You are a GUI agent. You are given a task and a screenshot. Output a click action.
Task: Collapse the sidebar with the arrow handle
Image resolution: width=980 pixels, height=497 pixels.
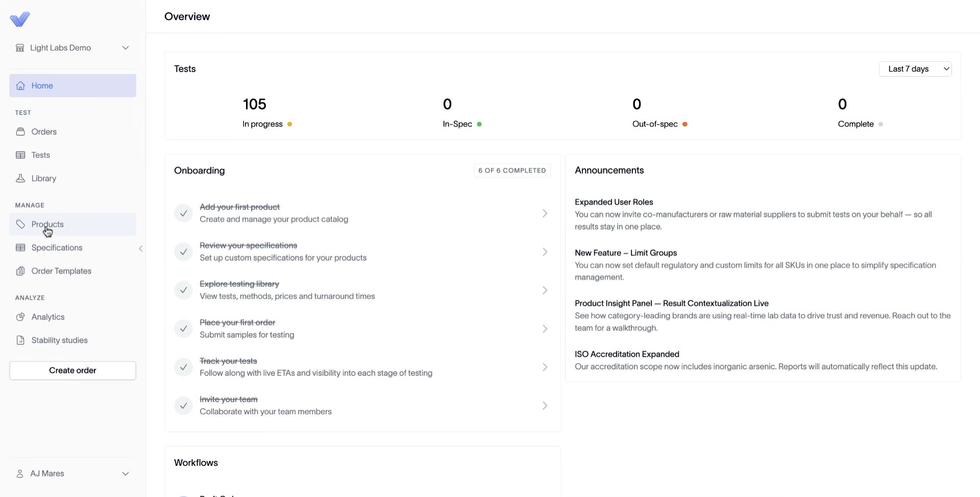[141, 249]
